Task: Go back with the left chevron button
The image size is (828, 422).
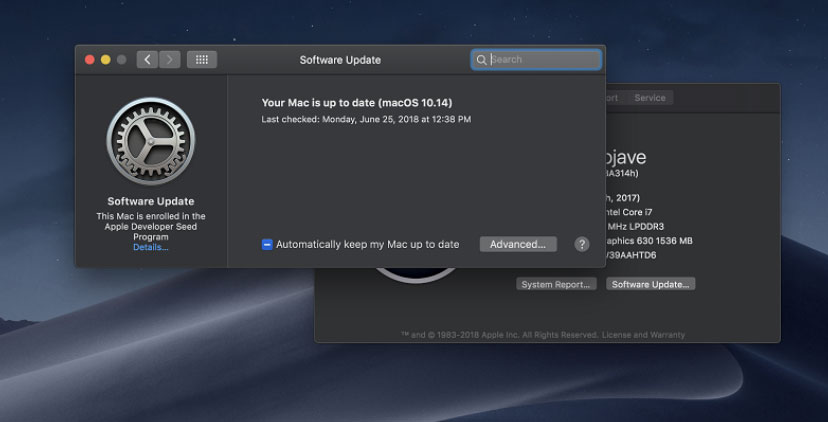Action: pos(147,60)
